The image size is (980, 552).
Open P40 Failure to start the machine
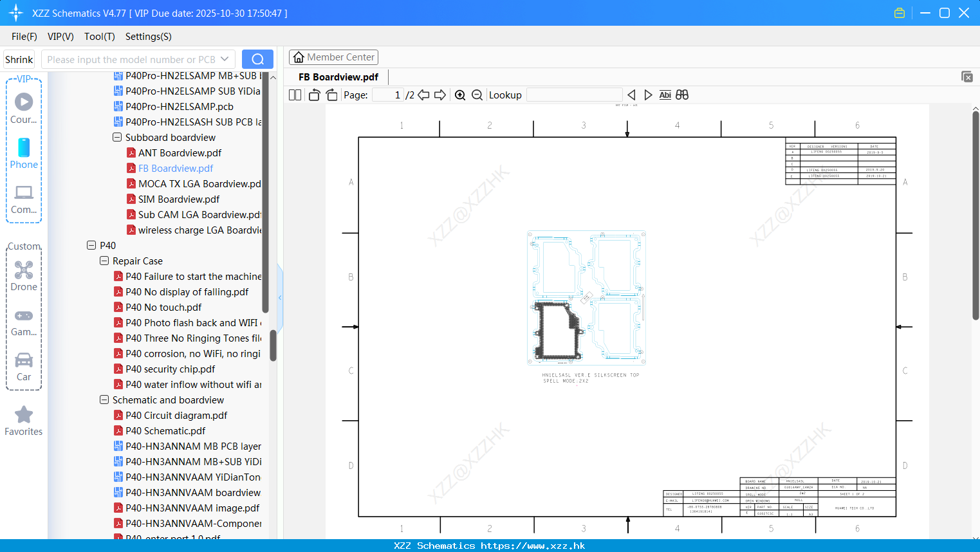[193, 276]
